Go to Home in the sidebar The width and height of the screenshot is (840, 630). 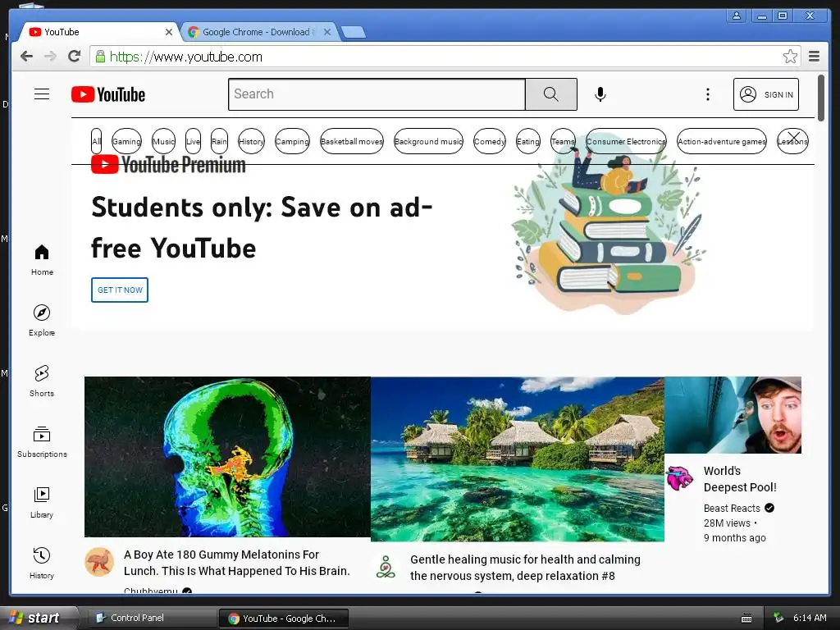click(x=42, y=260)
